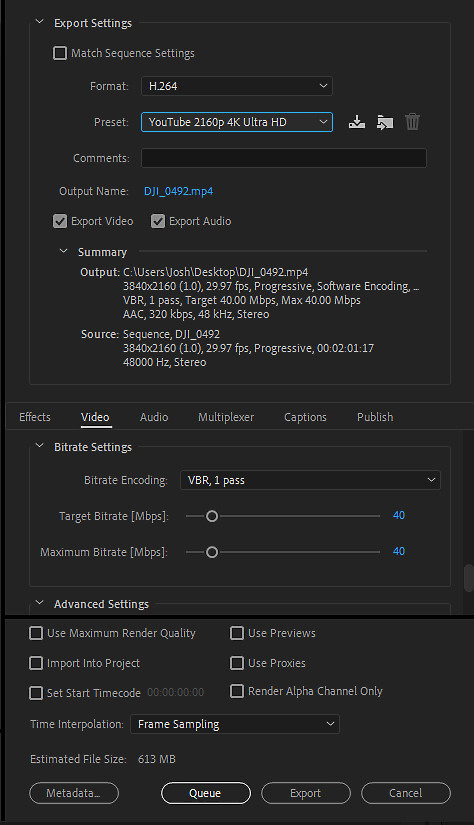Click the Delete Preset trash icon
474x825 pixels.
(x=412, y=122)
